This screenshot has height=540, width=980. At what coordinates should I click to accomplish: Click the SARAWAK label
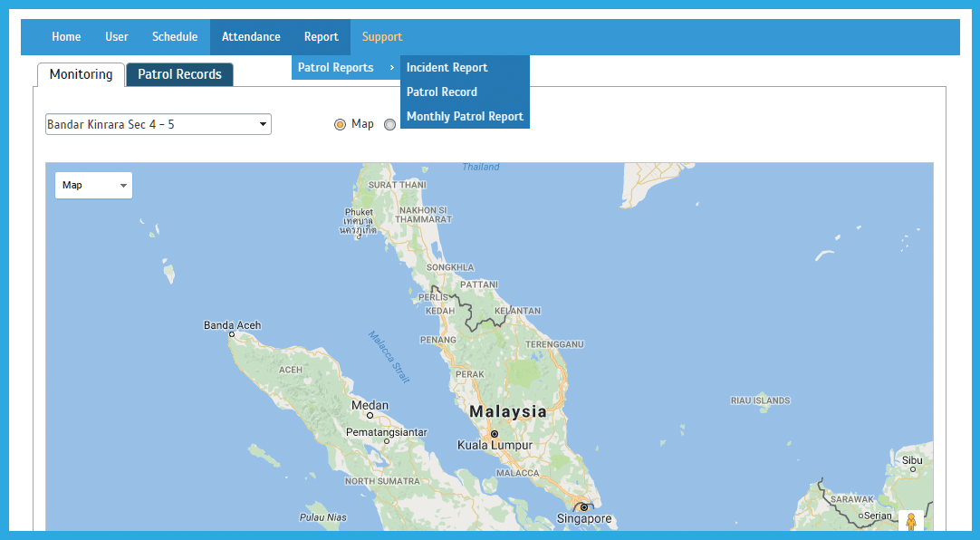click(852, 499)
